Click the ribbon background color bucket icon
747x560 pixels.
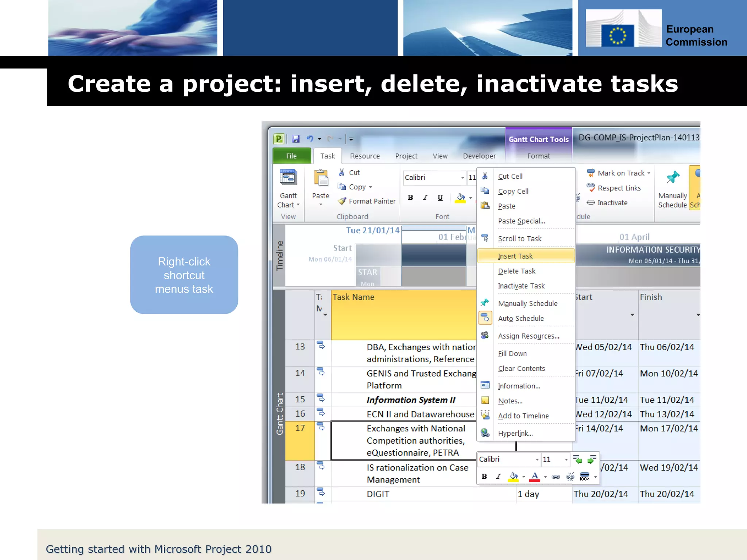click(460, 198)
